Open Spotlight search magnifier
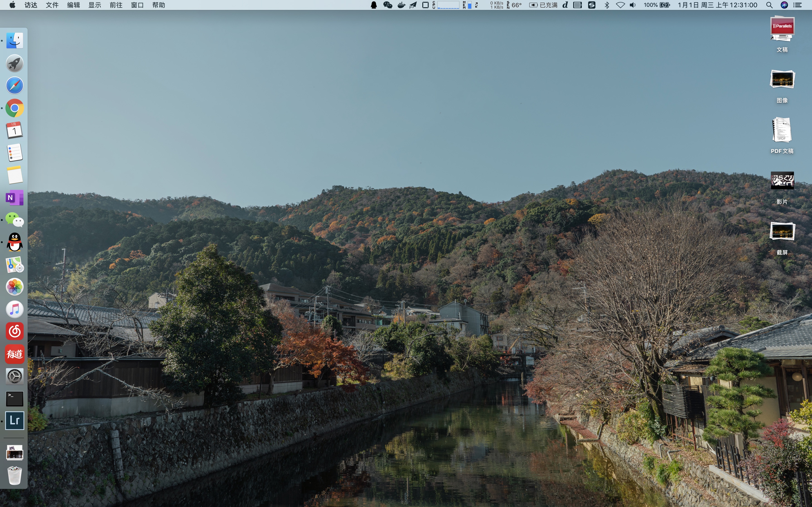Viewport: 812px width, 507px height. (769, 5)
